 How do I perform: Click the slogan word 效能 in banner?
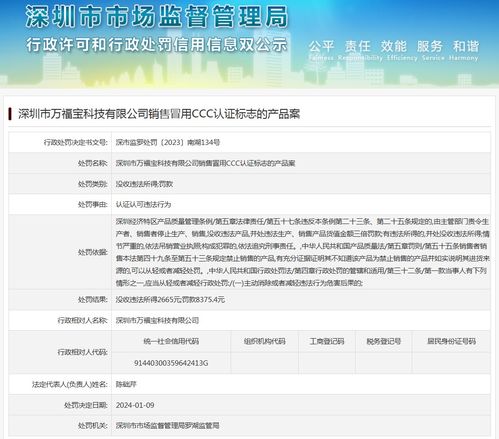(x=394, y=46)
